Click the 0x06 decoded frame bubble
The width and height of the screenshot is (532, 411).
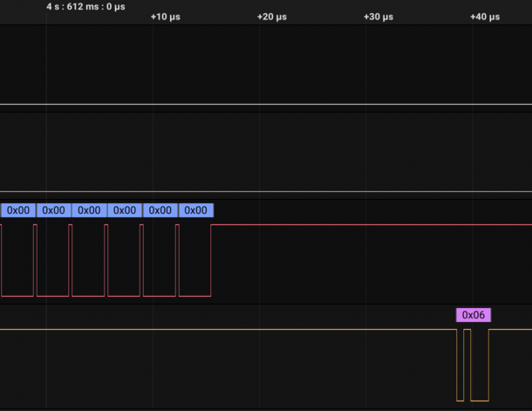point(474,315)
